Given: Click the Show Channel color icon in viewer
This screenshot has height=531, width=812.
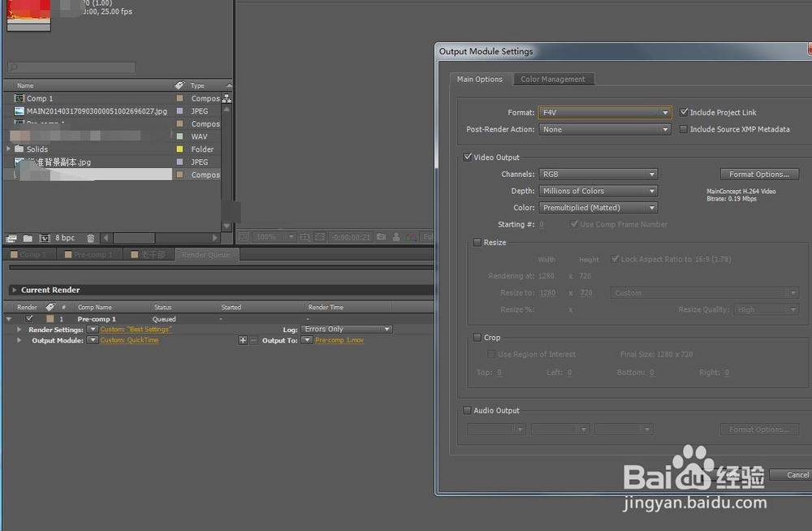Looking at the screenshot, I should click(411, 237).
